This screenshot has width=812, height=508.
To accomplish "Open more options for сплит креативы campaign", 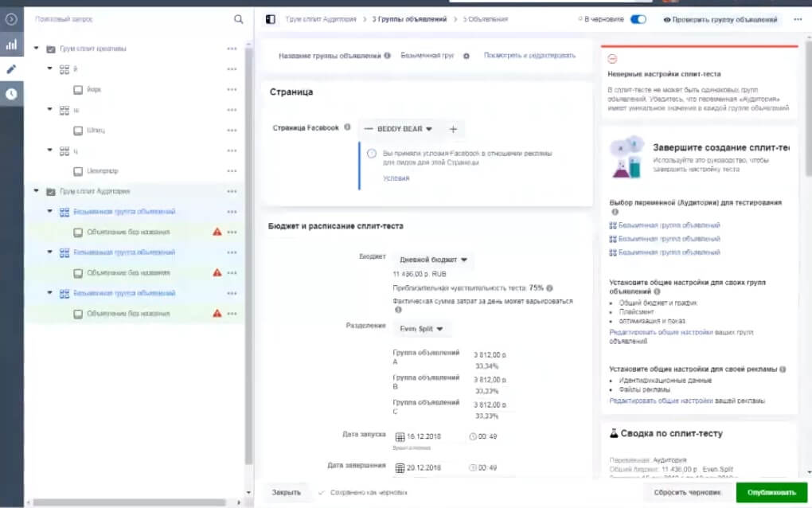I will pos(232,49).
